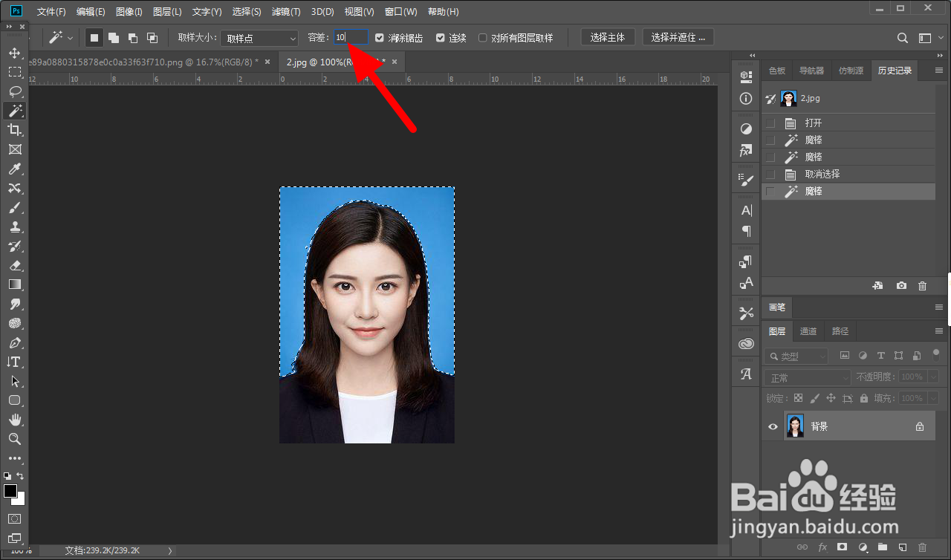Select the Rectangular Marquee tool
Screen dimensions: 951x560
point(14,72)
